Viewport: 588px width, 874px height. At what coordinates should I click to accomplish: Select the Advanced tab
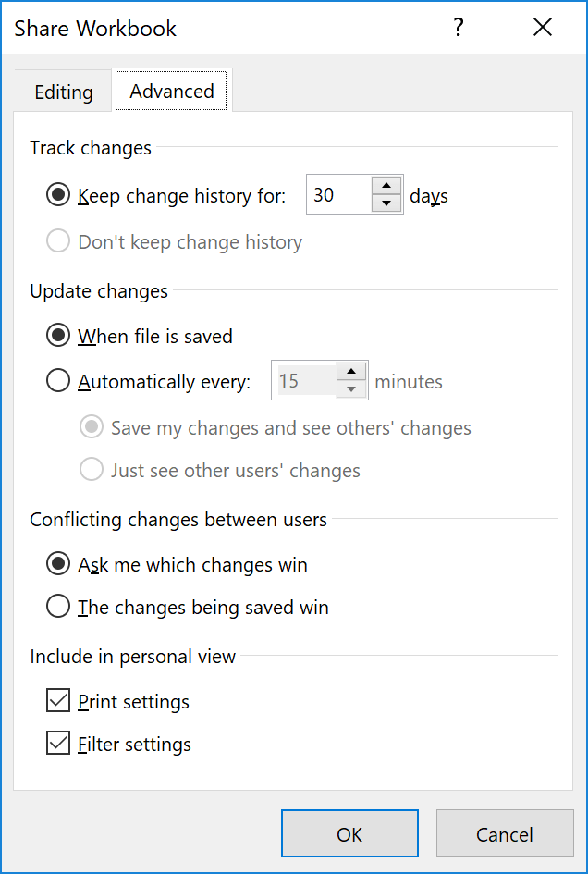pos(172,91)
